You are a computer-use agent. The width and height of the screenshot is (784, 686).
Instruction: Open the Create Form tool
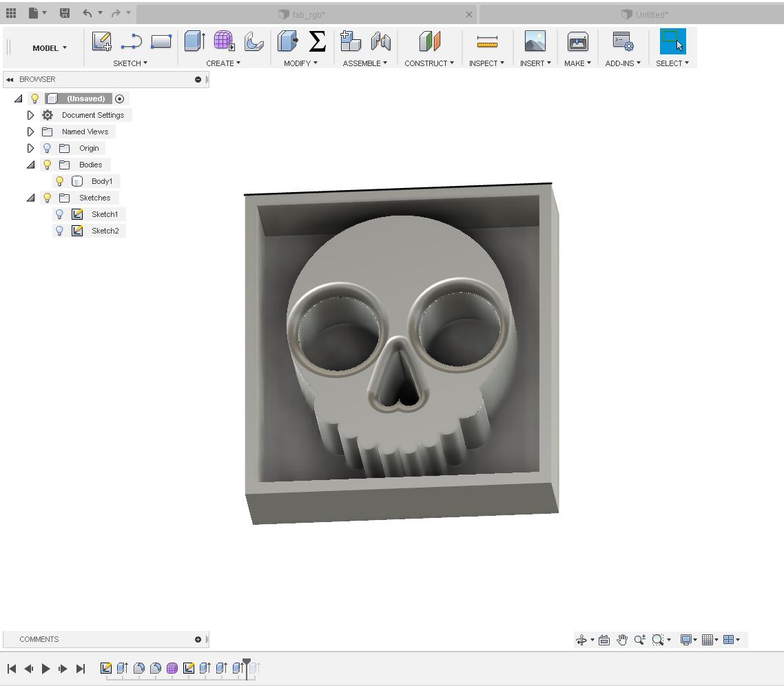pyautogui.click(x=224, y=41)
